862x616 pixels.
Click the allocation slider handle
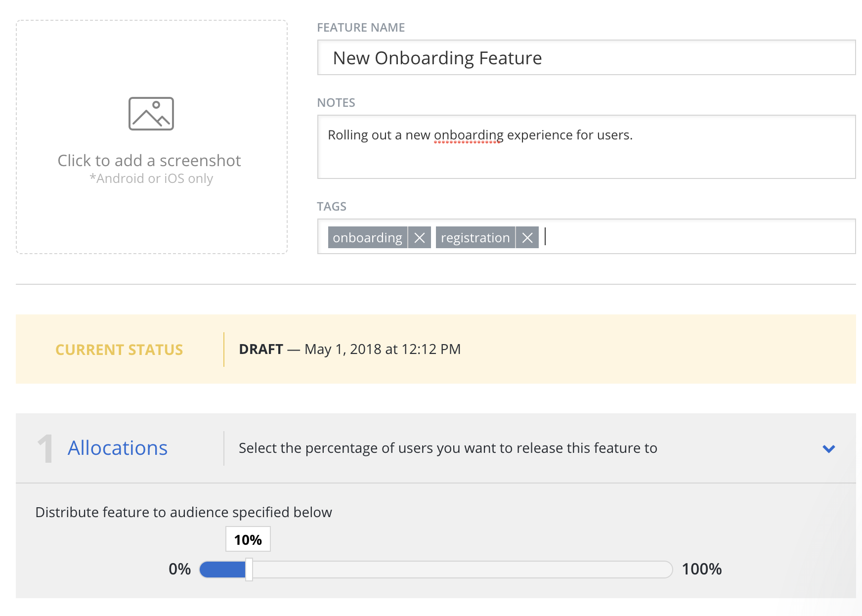click(249, 570)
